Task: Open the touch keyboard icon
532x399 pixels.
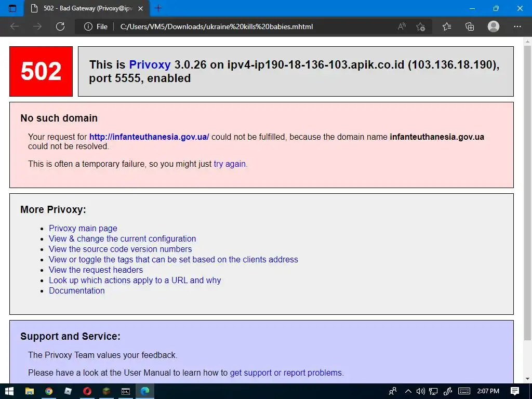Action: 464,391
